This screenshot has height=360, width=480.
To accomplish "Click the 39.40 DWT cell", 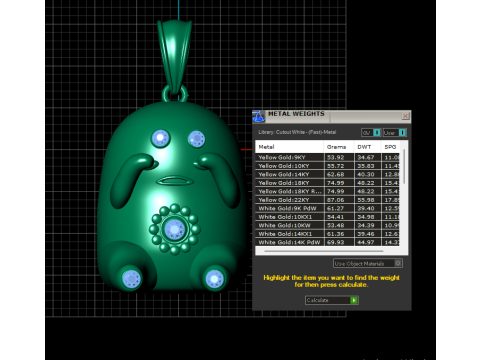I will click(368, 208).
